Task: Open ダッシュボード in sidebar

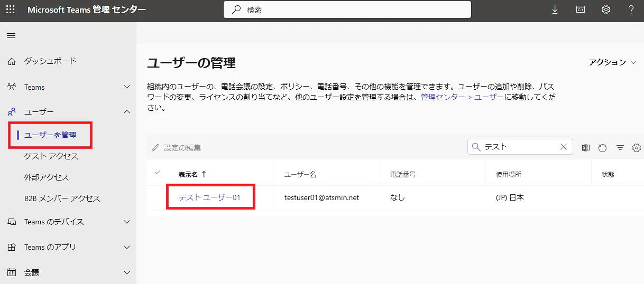Action: tap(50, 61)
